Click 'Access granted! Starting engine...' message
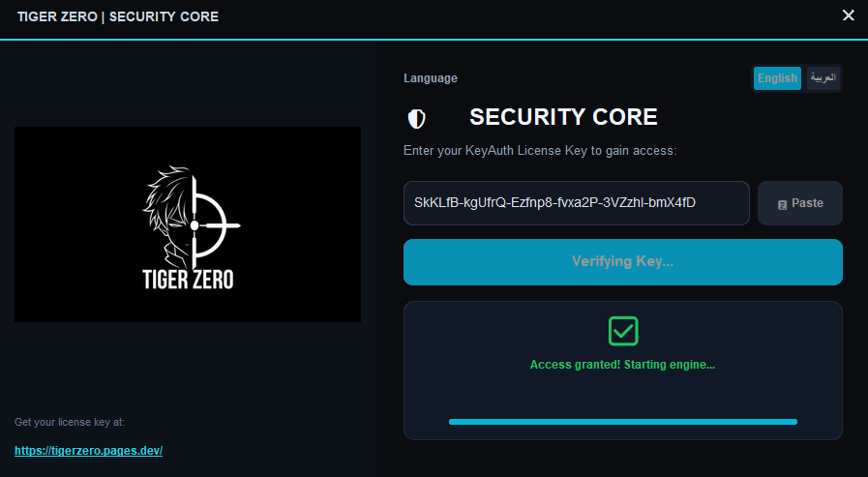The height and width of the screenshot is (477, 868). tap(623, 365)
